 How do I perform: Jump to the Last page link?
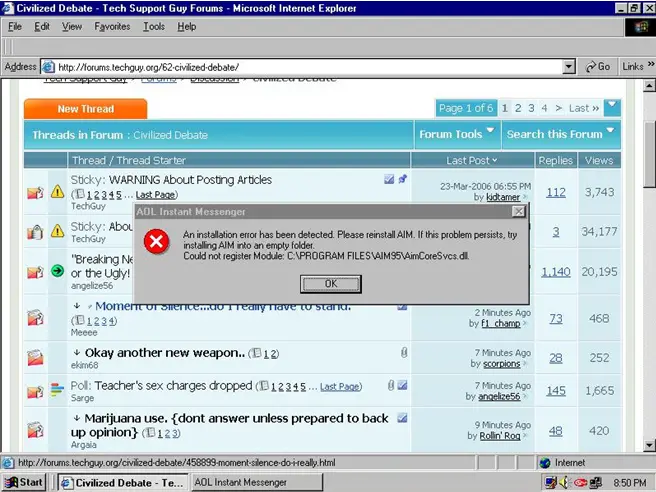click(584, 108)
